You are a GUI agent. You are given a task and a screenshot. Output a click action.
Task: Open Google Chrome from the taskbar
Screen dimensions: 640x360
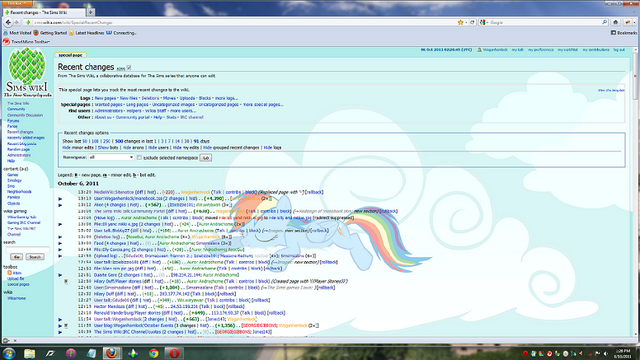(153, 353)
